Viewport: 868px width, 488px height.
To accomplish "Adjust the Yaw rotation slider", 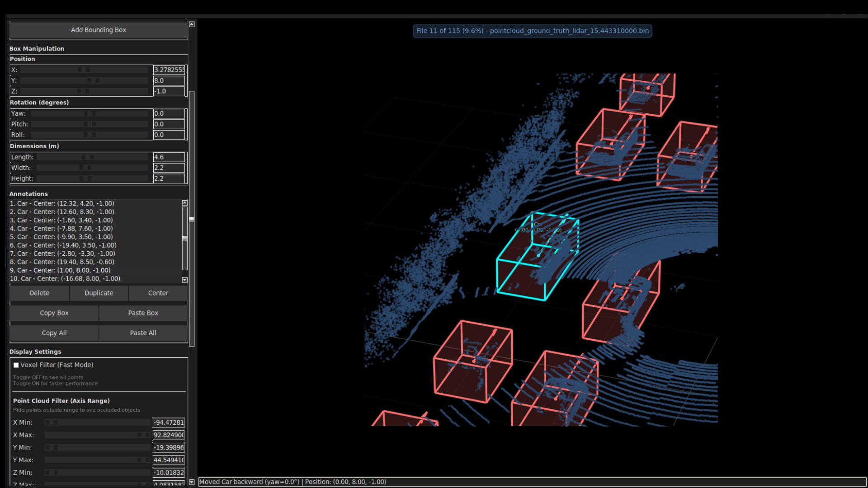I will click(90, 113).
